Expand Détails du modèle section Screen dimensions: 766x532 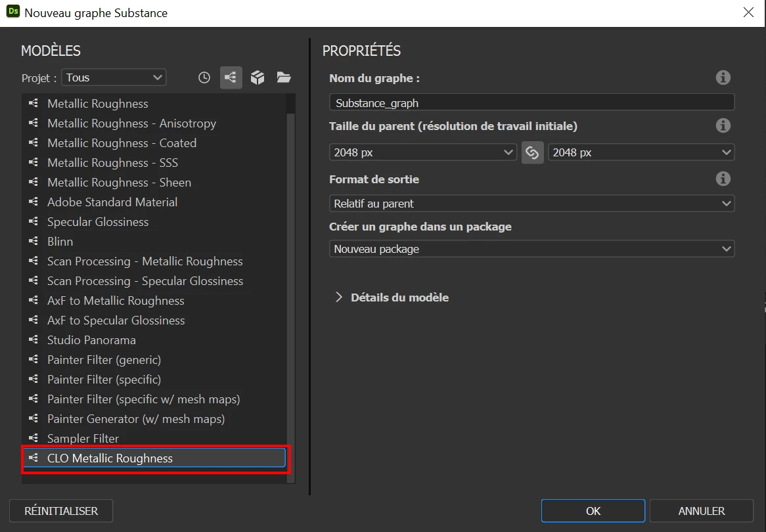point(392,298)
